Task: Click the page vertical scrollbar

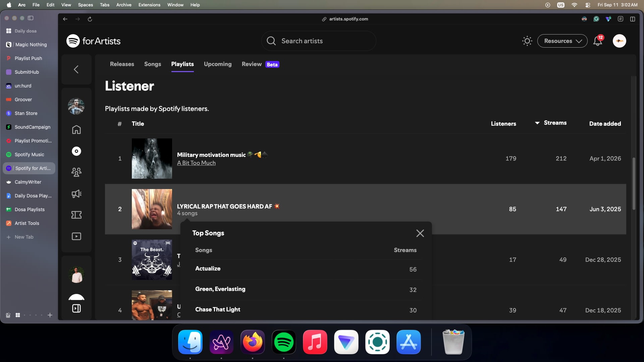Action: coord(634,184)
